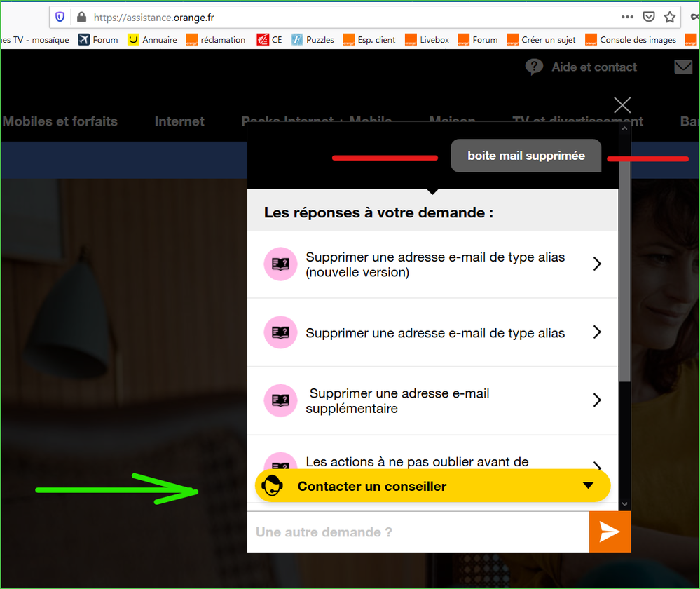700x589 pixels.
Task: Open the Esp. client bookmark
Action: click(x=369, y=40)
